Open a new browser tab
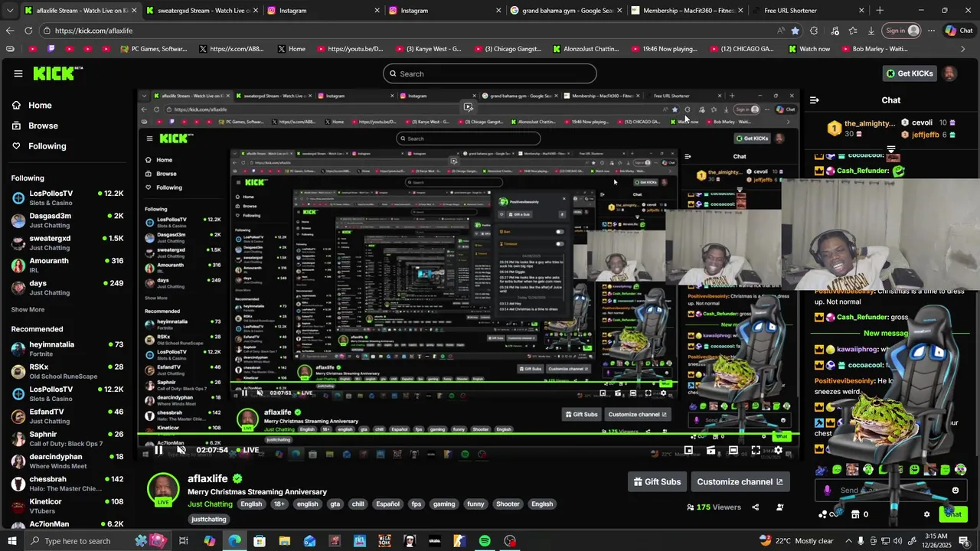980x551 pixels. (x=880, y=11)
